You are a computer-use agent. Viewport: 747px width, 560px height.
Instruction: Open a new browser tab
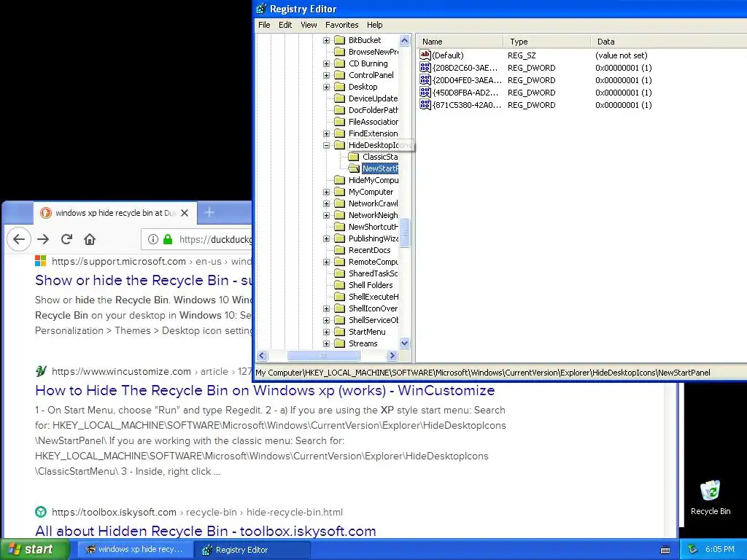coord(209,212)
